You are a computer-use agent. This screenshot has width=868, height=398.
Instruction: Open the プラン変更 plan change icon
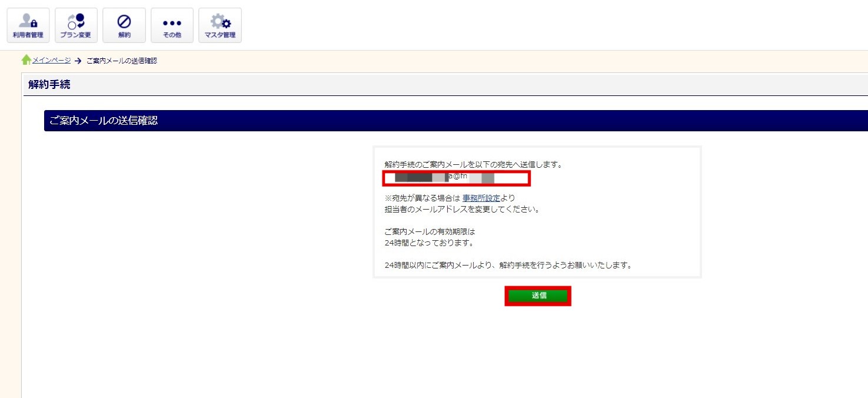pyautogui.click(x=76, y=25)
